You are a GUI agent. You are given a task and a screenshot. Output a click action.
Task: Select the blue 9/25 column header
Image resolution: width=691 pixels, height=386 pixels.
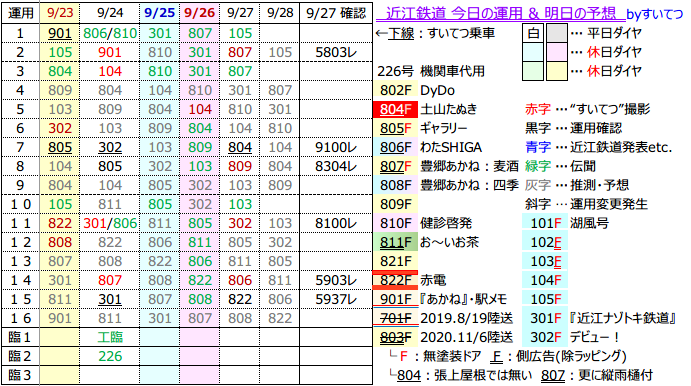160,13
